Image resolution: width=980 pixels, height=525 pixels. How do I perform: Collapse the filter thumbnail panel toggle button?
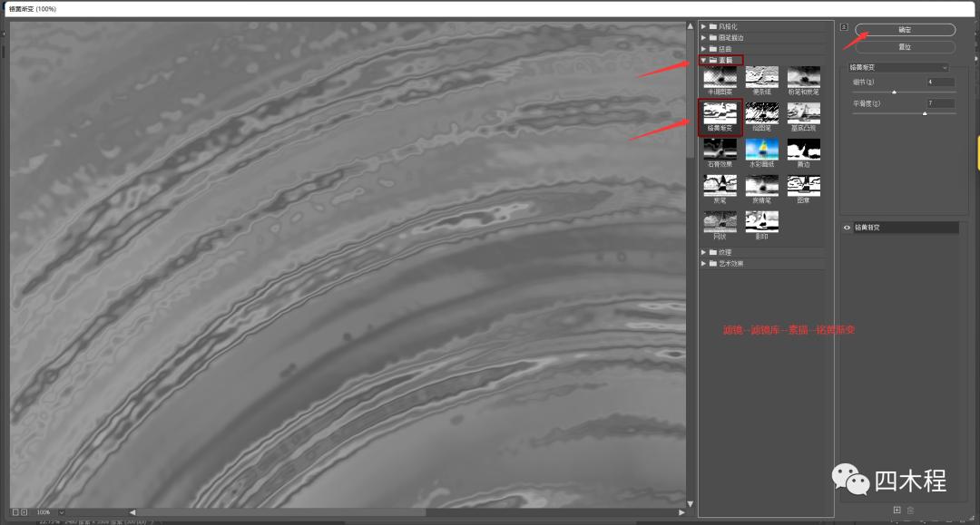[844, 27]
